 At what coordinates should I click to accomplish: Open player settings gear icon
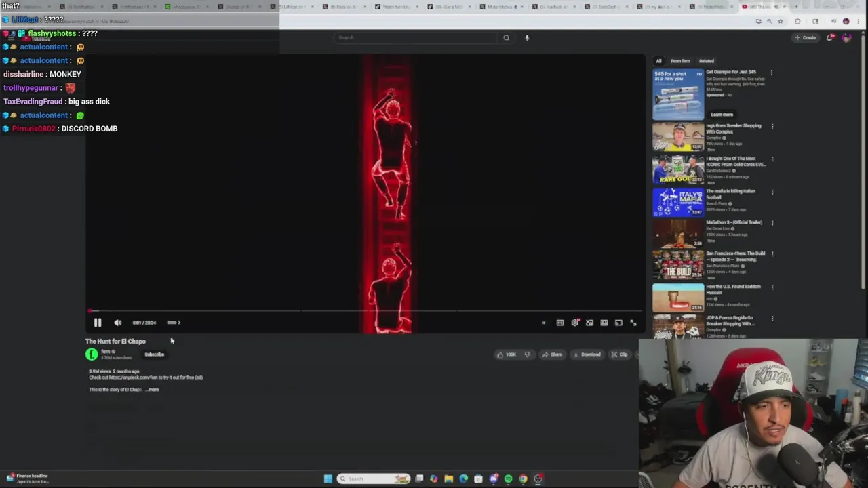click(x=575, y=323)
